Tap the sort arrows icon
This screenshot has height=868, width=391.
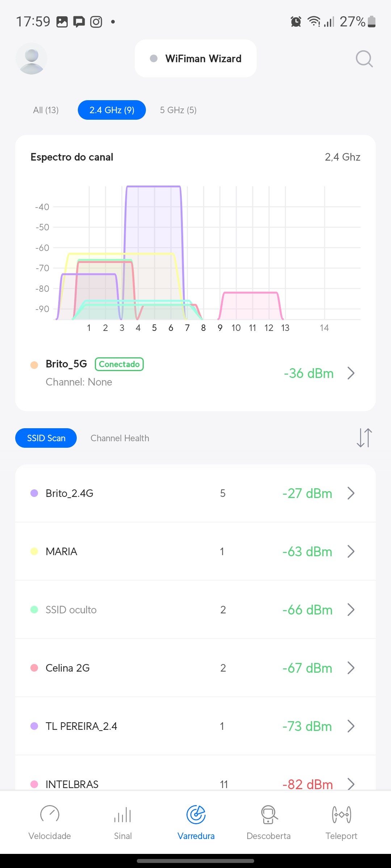tap(364, 438)
